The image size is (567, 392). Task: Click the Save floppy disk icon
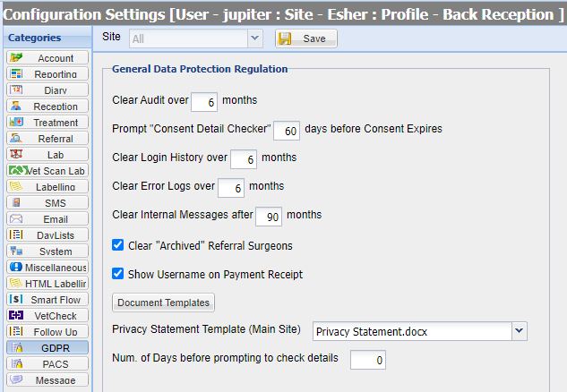[x=285, y=38]
